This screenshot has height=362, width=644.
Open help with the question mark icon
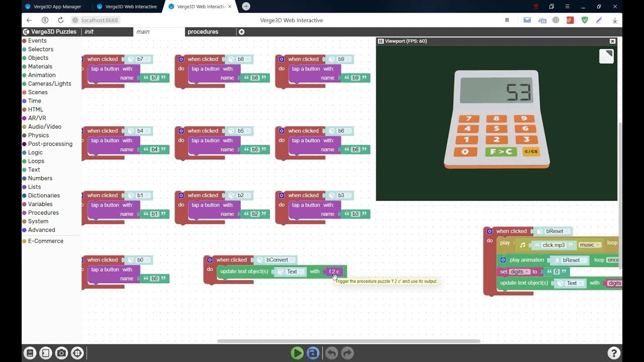(613, 353)
